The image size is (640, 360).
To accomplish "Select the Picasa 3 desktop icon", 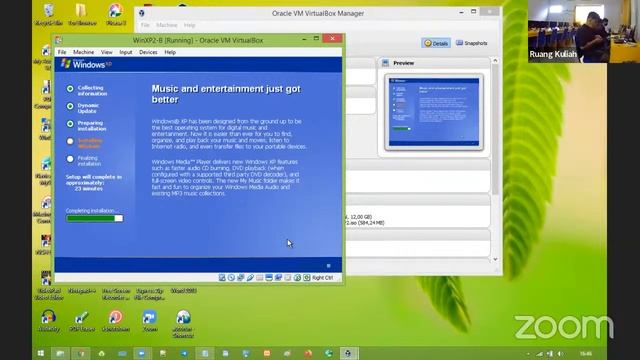I will coord(116,15).
